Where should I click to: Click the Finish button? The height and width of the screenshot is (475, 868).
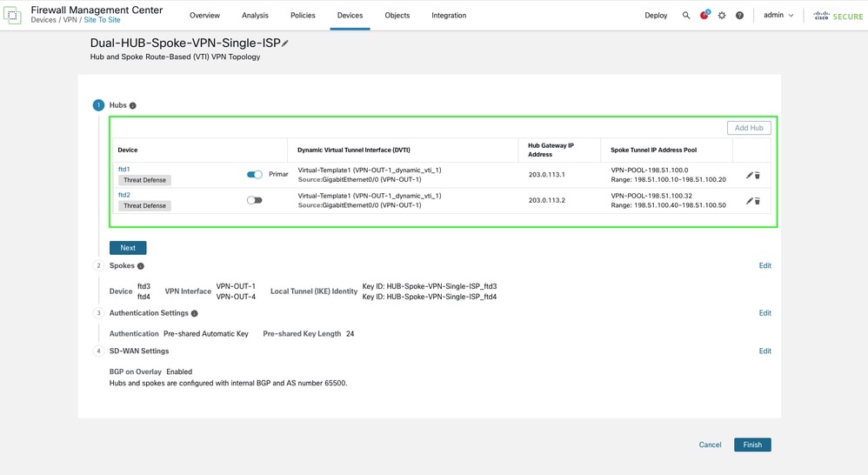[751, 445]
